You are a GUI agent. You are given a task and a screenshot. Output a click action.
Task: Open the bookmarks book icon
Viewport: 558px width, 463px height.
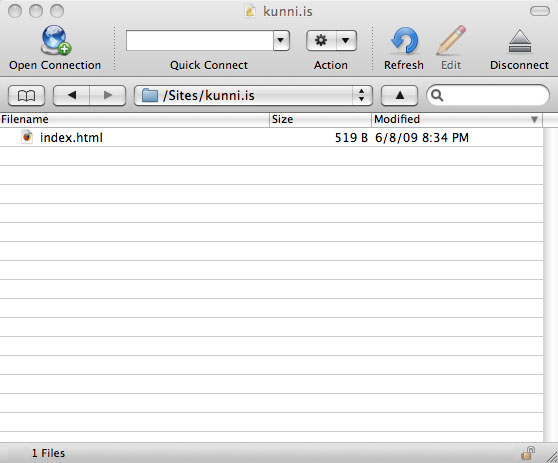26,95
